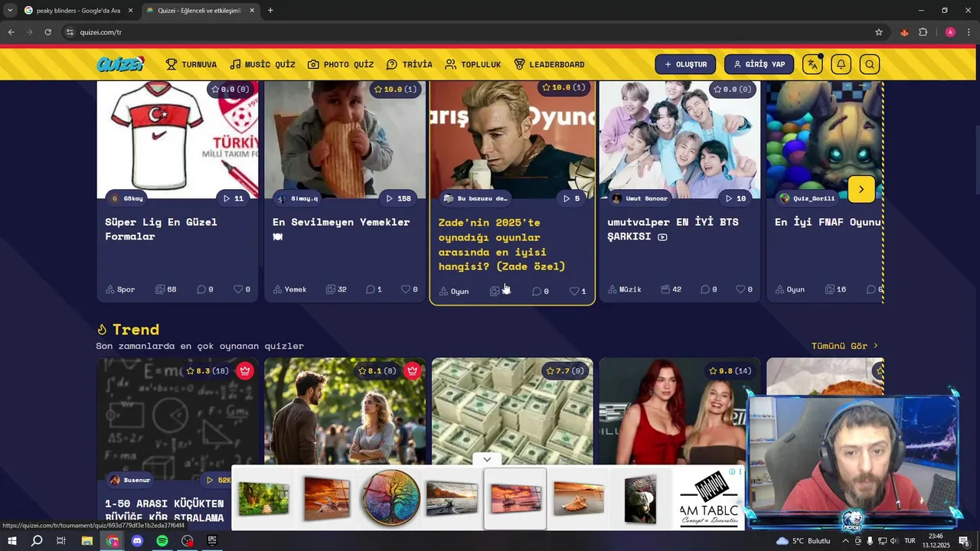This screenshot has width=980, height=551.
Task: Open the search tabs dropdown in Chrome
Action: [9, 11]
